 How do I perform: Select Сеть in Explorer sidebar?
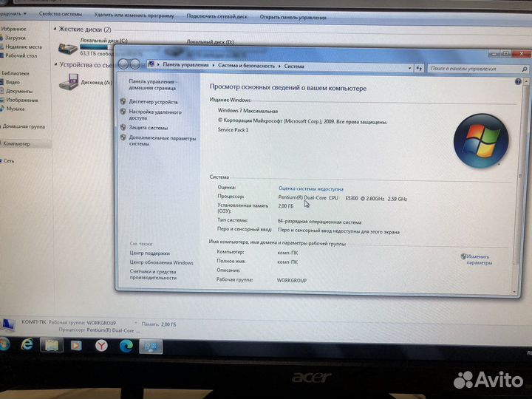coord(9,161)
